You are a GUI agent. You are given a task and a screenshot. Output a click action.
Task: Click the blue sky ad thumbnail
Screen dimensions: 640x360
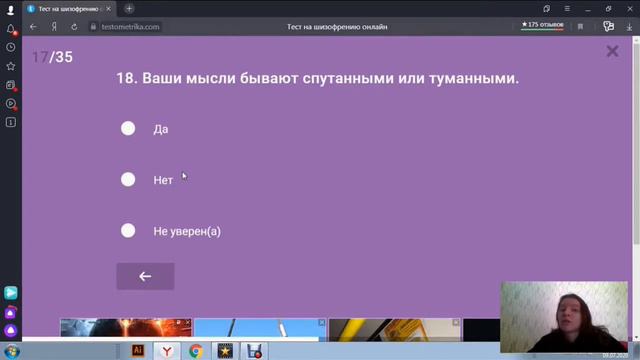click(260, 328)
